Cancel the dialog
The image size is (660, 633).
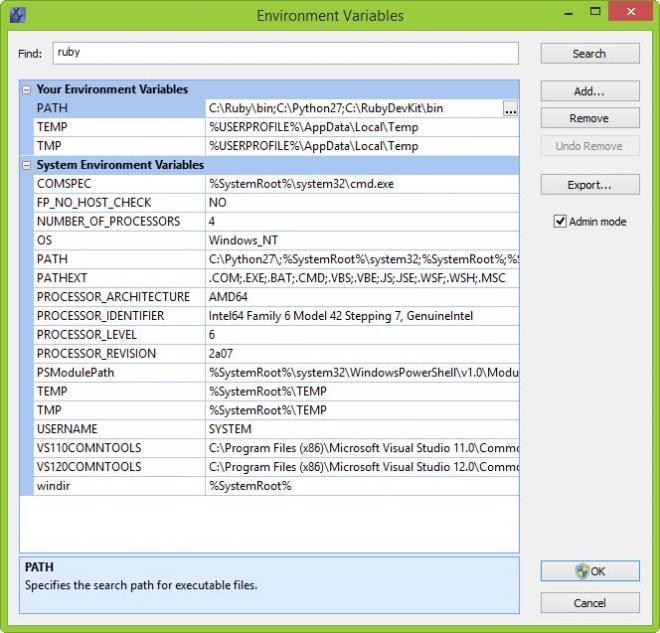point(590,603)
